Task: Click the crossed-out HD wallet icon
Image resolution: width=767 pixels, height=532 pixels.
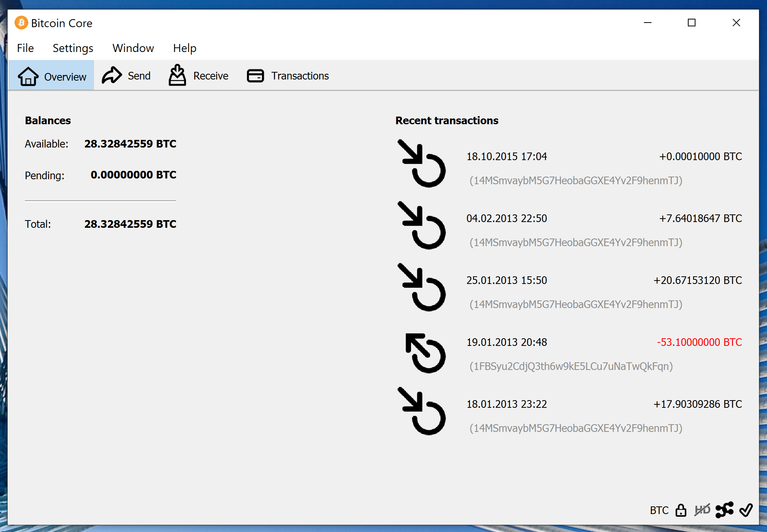Action: tap(702, 510)
